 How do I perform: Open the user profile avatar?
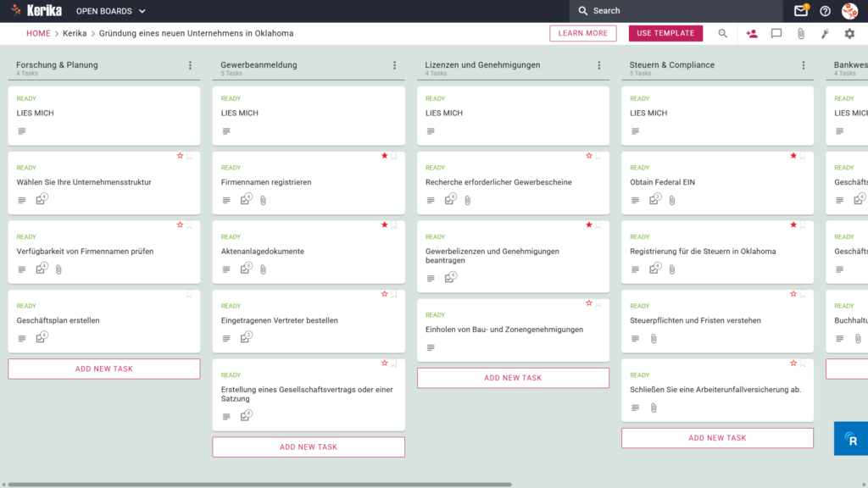pyautogui.click(x=849, y=10)
